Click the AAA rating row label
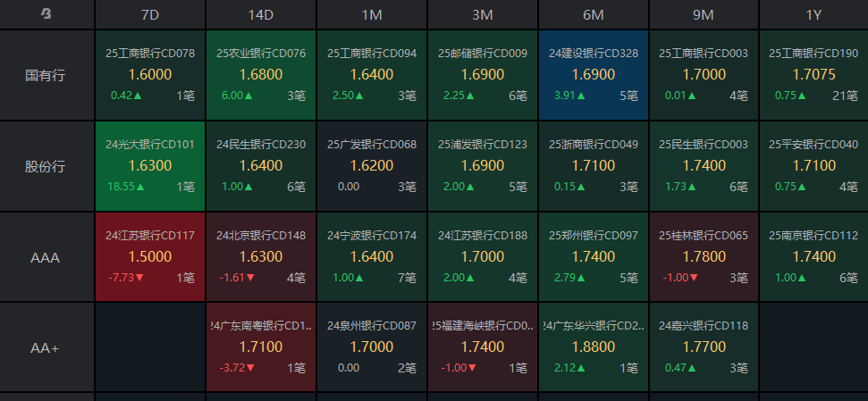 (46, 257)
